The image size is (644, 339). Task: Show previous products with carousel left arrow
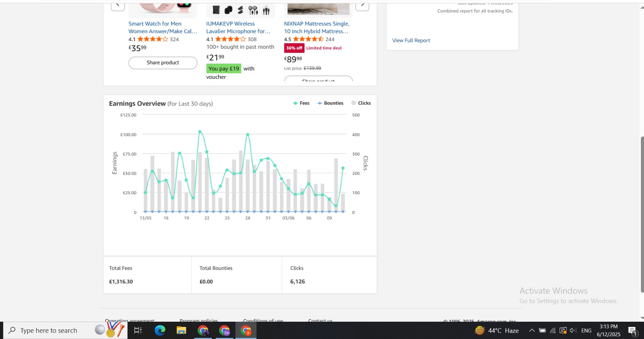118,6
